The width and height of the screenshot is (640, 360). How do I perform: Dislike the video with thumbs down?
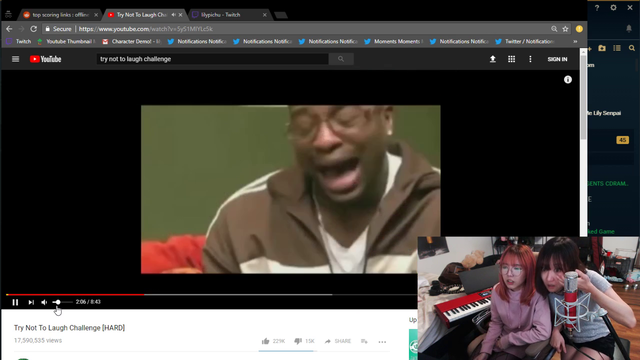[298, 341]
